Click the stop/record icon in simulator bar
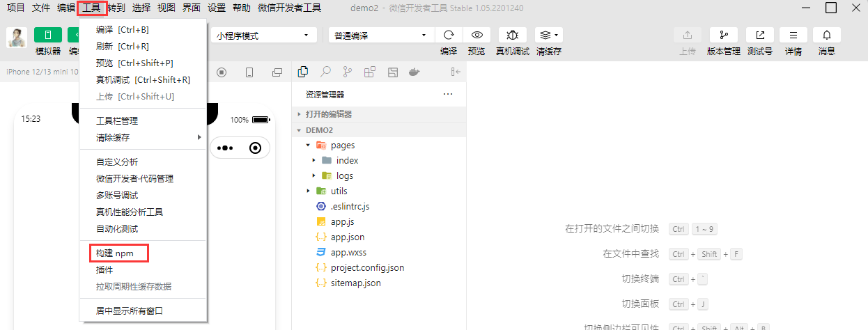This screenshot has width=868, height=330. coord(222,72)
